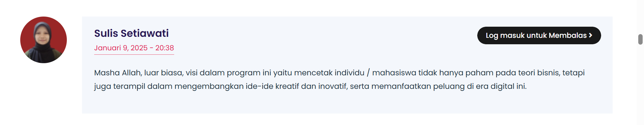This screenshot has height=125, width=644.
Task: Open the Sulis Setiawati commenter name
Action: (x=131, y=33)
